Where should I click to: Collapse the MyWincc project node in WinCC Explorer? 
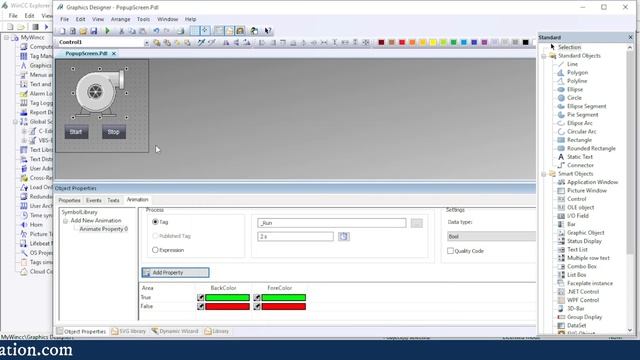[7, 38]
